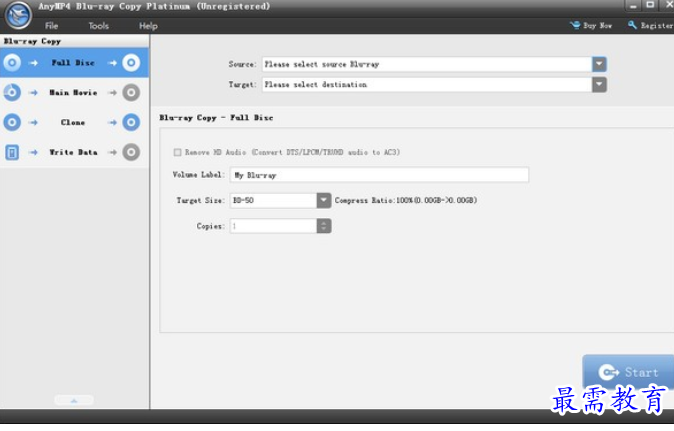Click the Full Disc source disc icon
This screenshot has width=674, height=431.
pyautogui.click(x=12, y=63)
